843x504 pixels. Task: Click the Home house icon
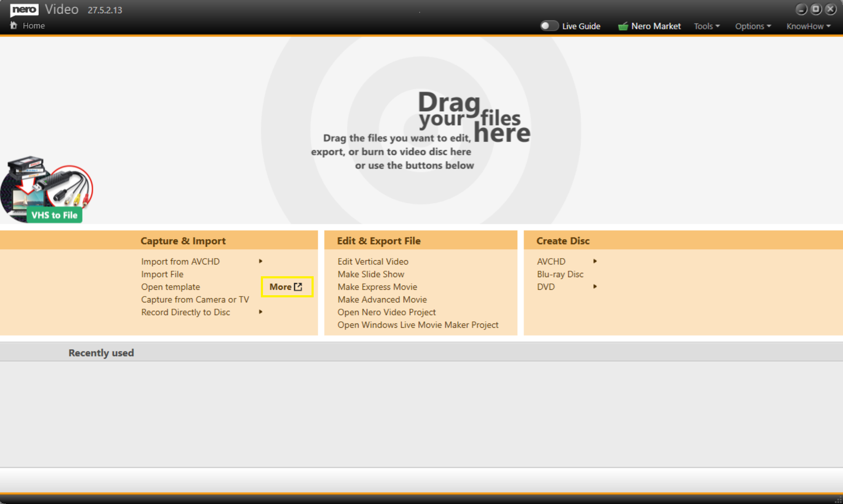[14, 25]
